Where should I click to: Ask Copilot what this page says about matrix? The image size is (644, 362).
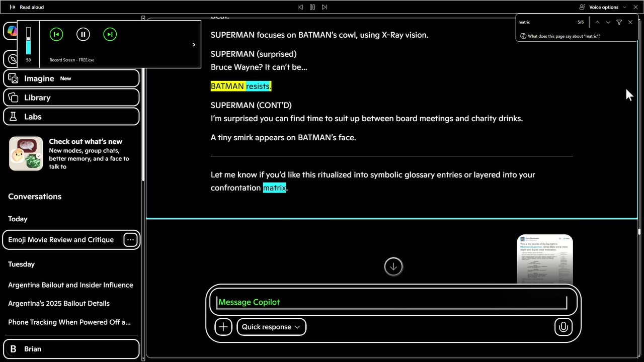[x=560, y=36]
